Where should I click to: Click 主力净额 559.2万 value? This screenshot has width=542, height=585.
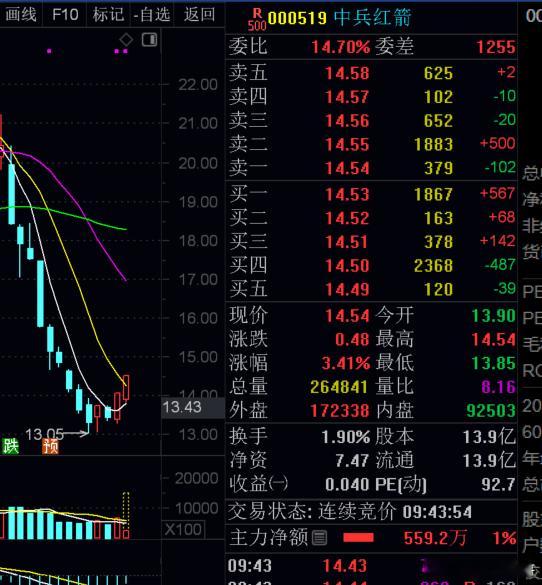pos(435,538)
